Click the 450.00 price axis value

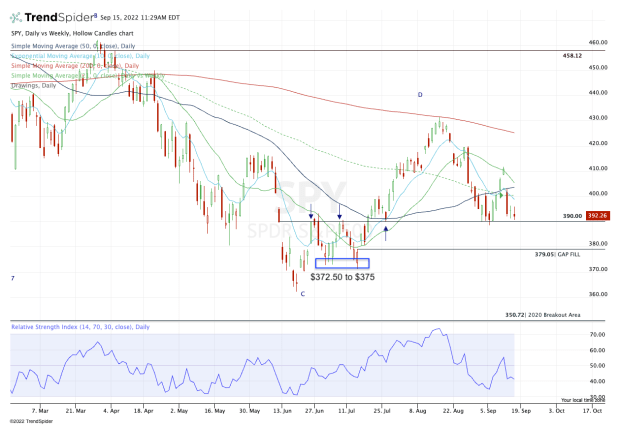[598, 67]
